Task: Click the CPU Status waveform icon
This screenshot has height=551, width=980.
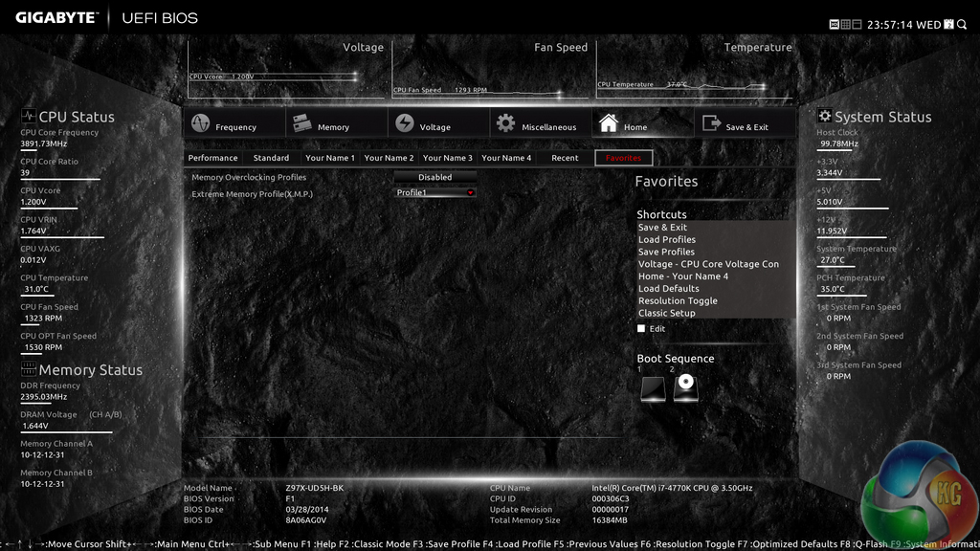Action: pyautogui.click(x=28, y=116)
